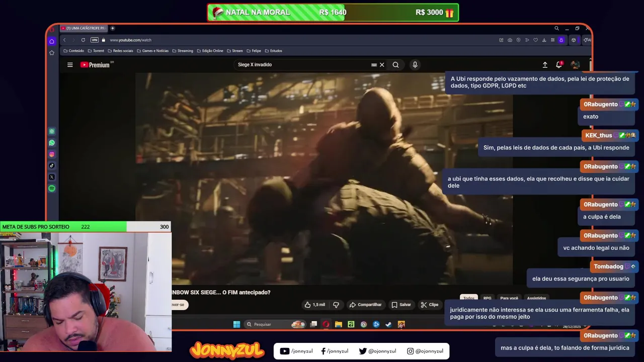Screen dimensions: 644x362
Task: Open the YouTube create upload icon
Action: point(545,65)
